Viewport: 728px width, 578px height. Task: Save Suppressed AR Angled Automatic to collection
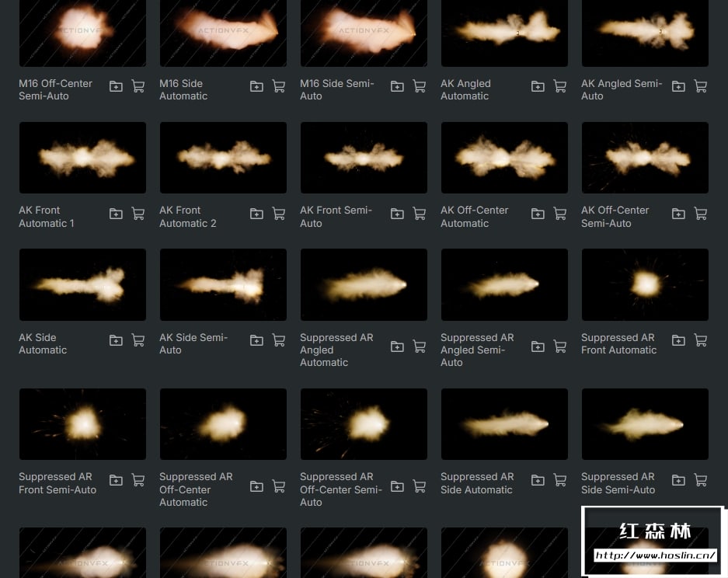click(397, 346)
